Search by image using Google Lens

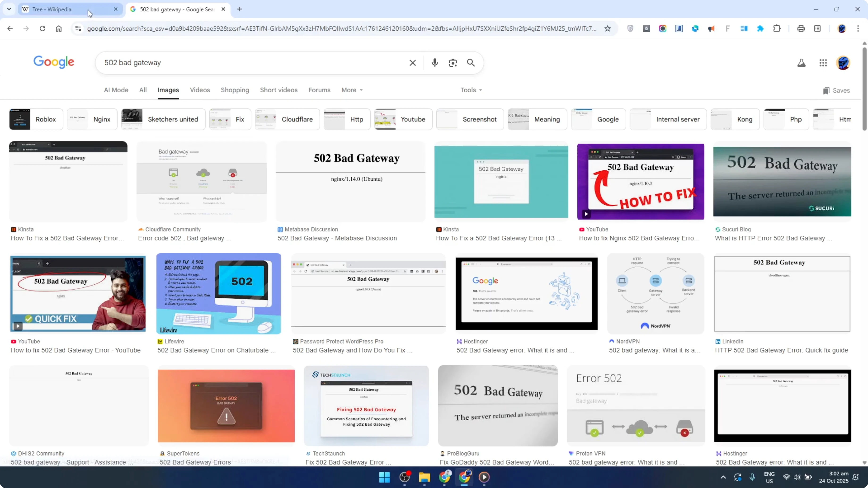point(453,63)
